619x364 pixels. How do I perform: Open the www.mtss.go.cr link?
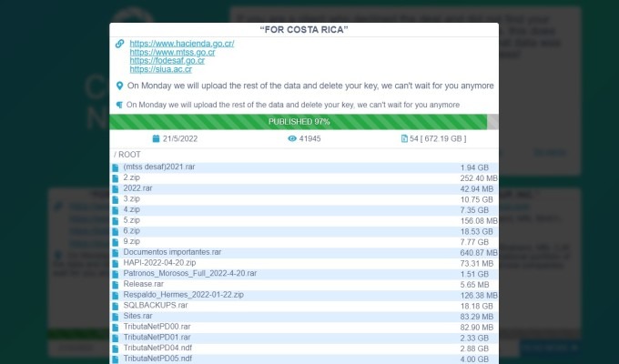coord(172,53)
